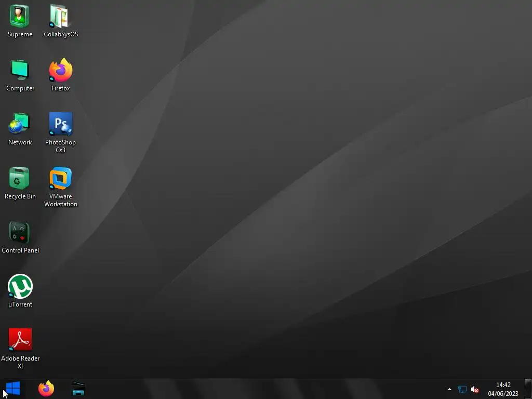Open the file explorer taskbar icon

pos(78,389)
